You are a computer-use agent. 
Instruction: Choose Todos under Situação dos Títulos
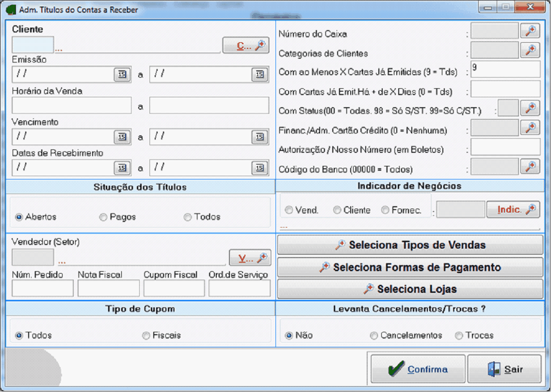click(x=188, y=217)
